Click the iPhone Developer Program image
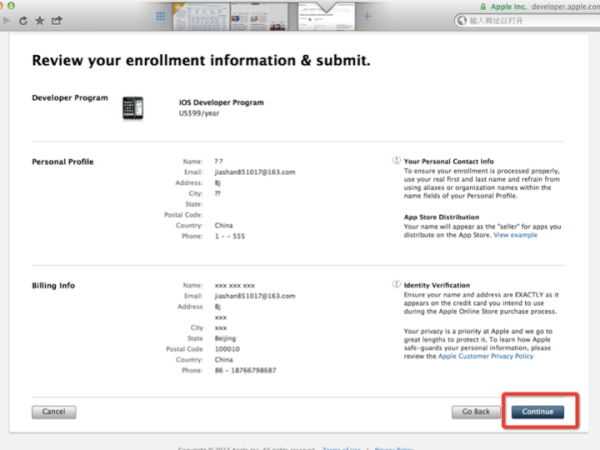Viewport: 600px width, 450px height. click(x=133, y=108)
